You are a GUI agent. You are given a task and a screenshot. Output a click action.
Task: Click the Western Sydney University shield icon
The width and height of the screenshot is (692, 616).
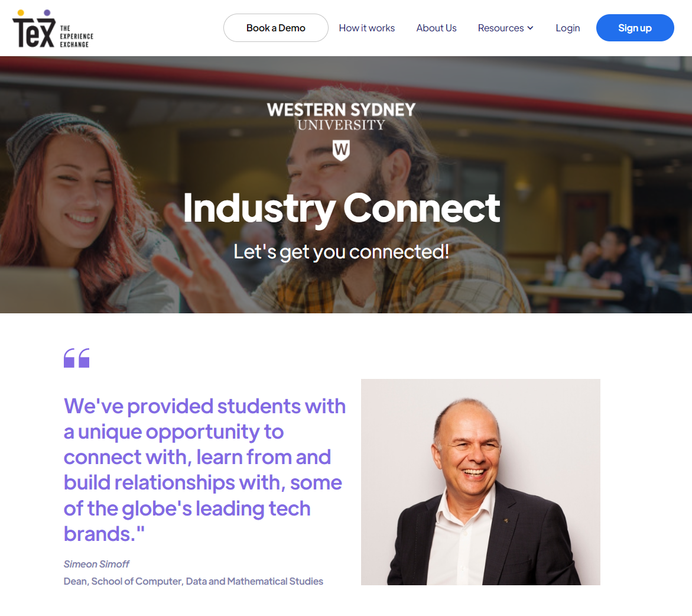coord(341,150)
